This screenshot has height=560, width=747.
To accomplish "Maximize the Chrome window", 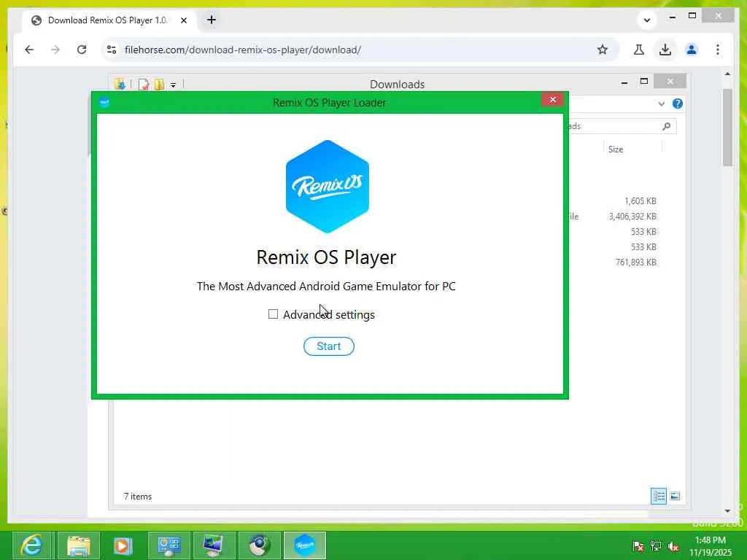I will click(692, 16).
